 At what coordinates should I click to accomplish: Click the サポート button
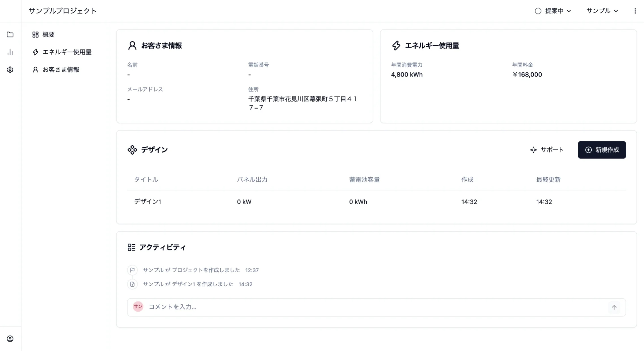coord(547,150)
